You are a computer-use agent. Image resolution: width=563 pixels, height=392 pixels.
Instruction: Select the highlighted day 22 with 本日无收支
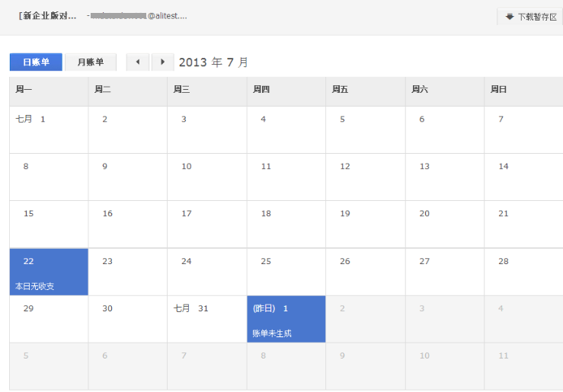coord(49,272)
